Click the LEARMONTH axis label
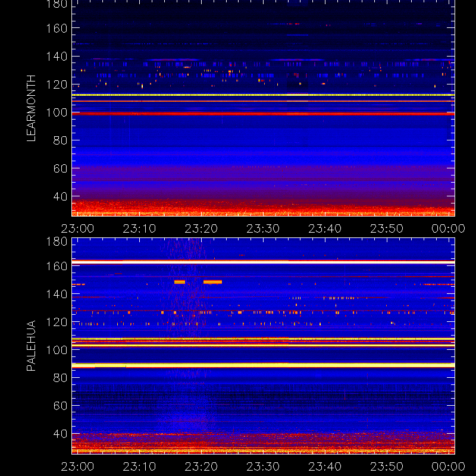The width and height of the screenshot is (476, 476). [x=31, y=108]
